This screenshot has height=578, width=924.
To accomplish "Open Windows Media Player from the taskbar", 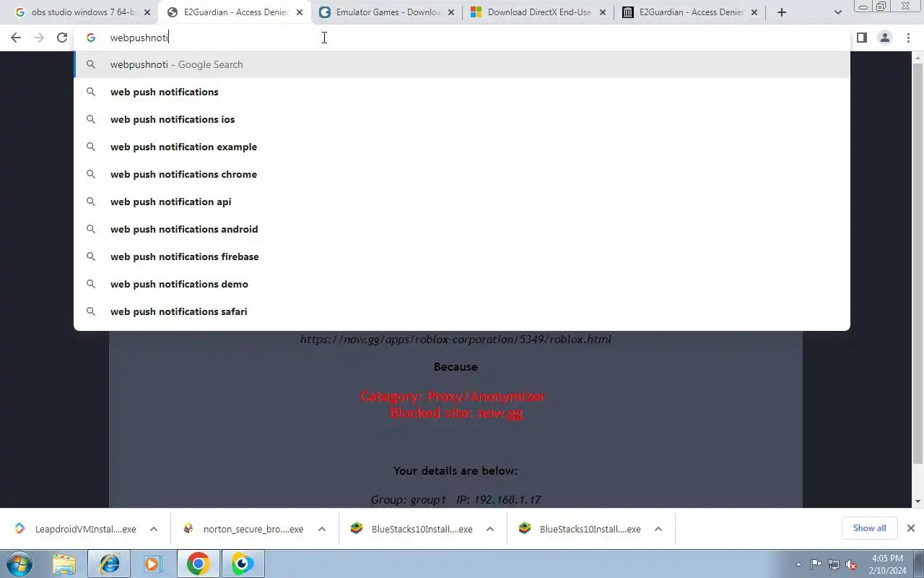I will (153, 564).
